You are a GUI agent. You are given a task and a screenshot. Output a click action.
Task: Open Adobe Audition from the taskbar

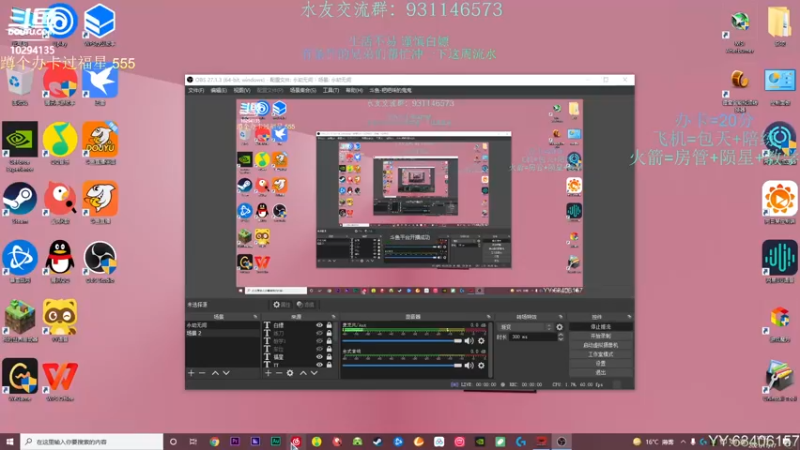point(276,442)
